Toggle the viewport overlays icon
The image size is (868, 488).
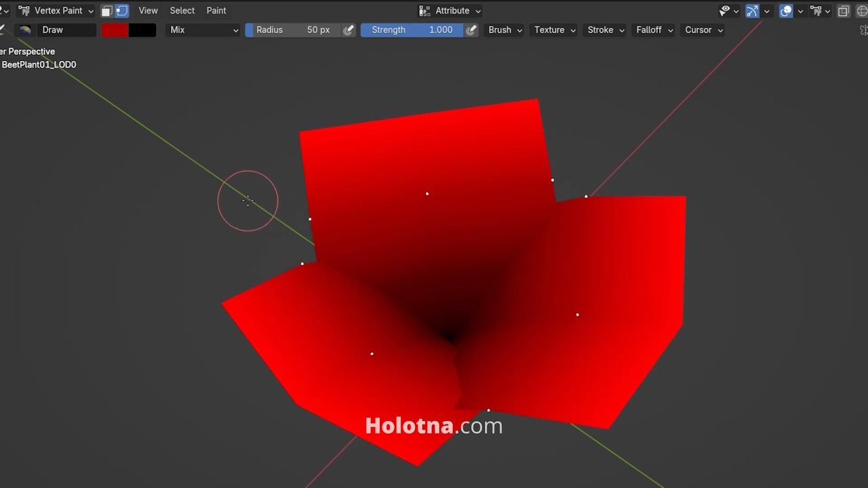[786, 11]
